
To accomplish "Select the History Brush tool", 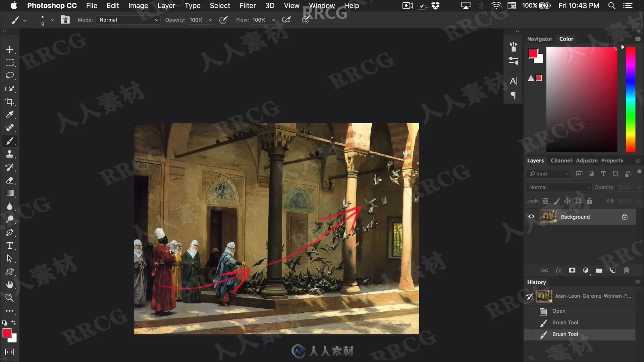I will point(9,167).
